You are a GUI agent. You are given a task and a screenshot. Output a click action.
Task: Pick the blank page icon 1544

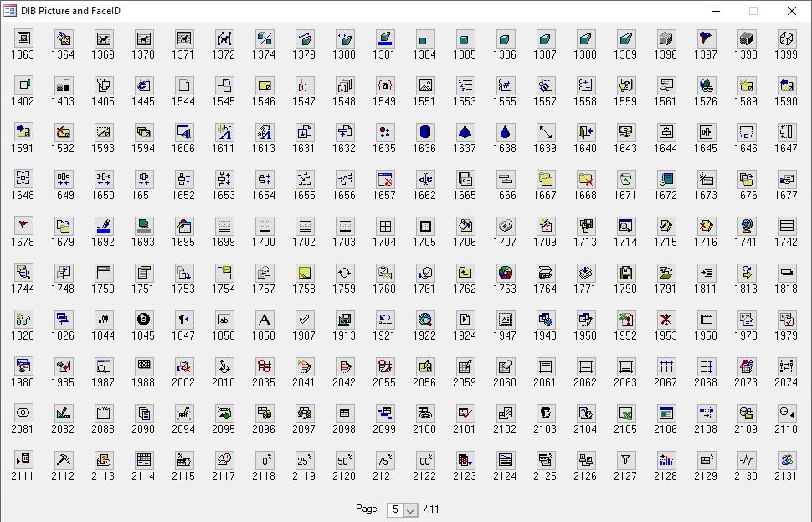[184, 85]
